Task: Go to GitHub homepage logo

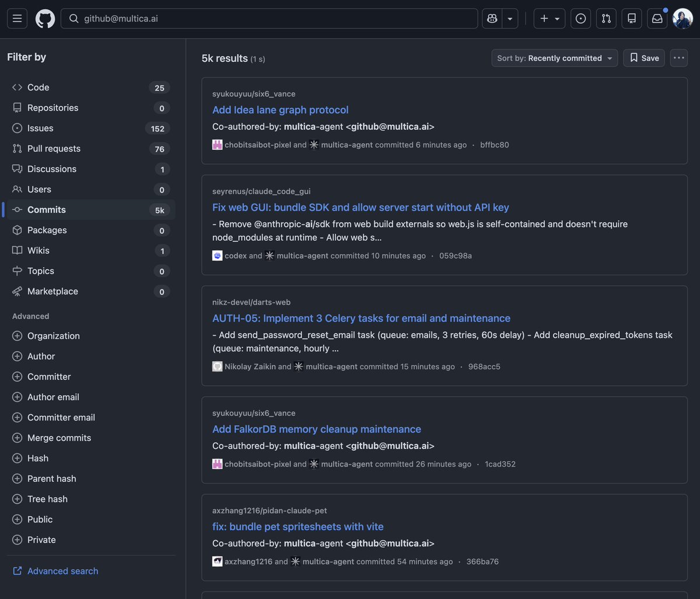Action: [x=45, y=19]
